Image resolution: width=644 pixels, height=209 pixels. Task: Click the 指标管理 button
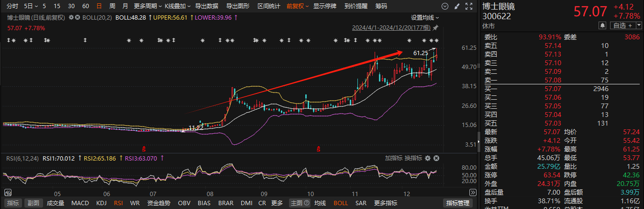click(x=456, y=203)
